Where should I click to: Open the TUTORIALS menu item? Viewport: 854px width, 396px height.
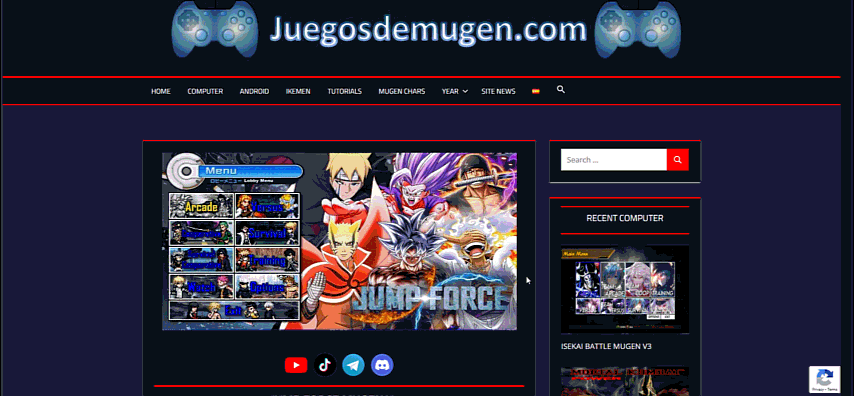(344, 92)
